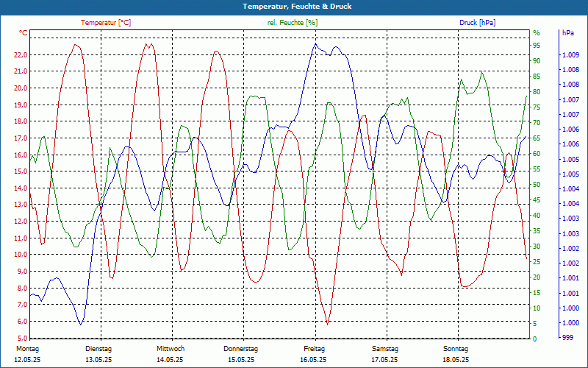The image size is (588, 368).
Task: Click the '35' humidity axis label
Action: 537,230
